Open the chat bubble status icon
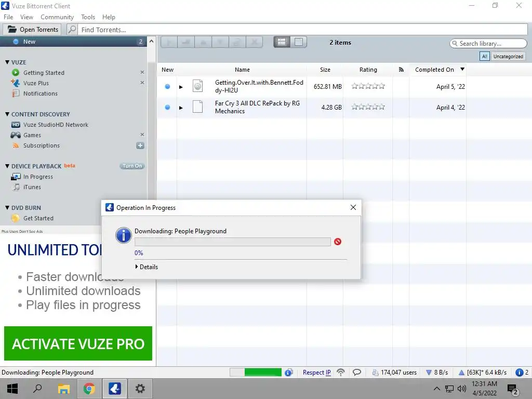The image size is (532, 399). coord(356,372)
